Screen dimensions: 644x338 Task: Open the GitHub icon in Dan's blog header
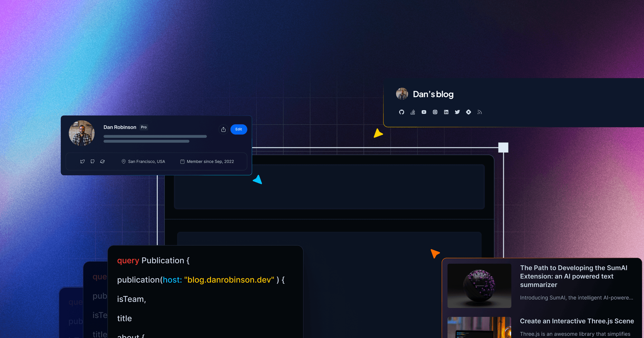[402, 112]
